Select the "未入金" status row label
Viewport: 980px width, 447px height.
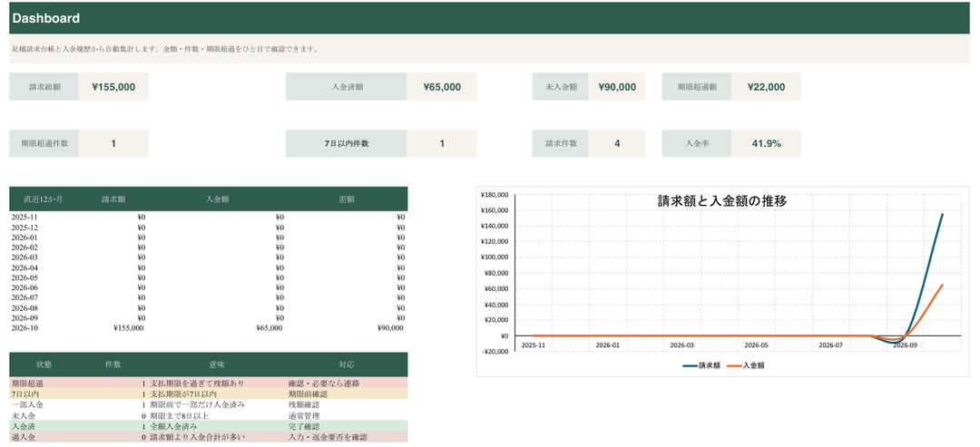(23, 415)
